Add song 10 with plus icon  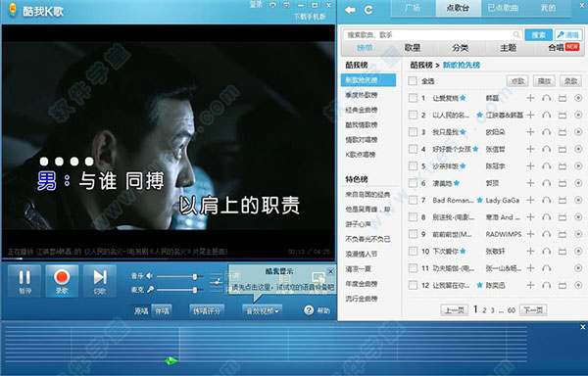[x=530, y=251]
